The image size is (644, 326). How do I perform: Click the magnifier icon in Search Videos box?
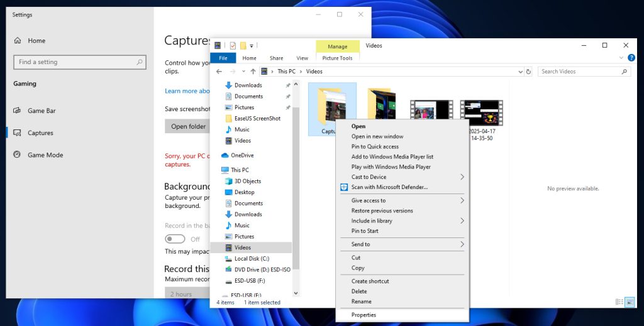pos(625,72)
